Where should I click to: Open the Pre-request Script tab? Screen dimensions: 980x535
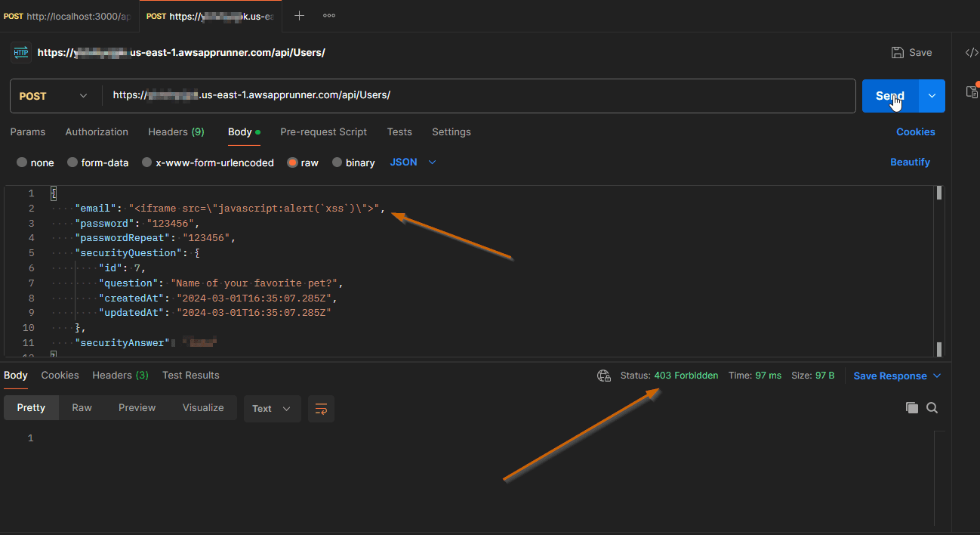[323, 131]
